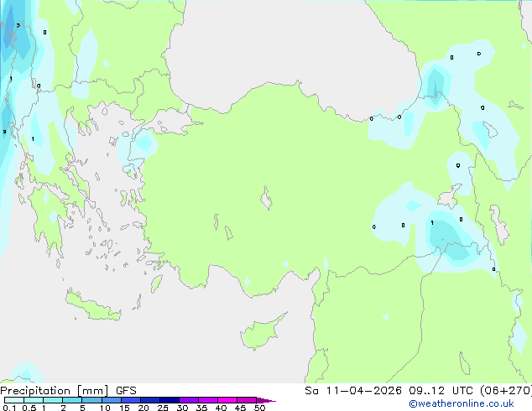The image size is (532, 411).
Task: Click the 15–20 mm legend swatch
Action: point(131,400)
